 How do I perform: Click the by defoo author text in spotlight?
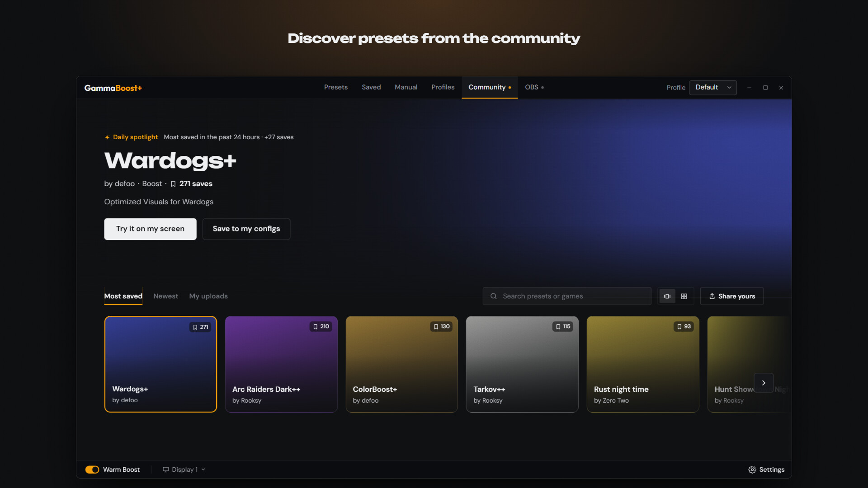click(x=119, y=184)
